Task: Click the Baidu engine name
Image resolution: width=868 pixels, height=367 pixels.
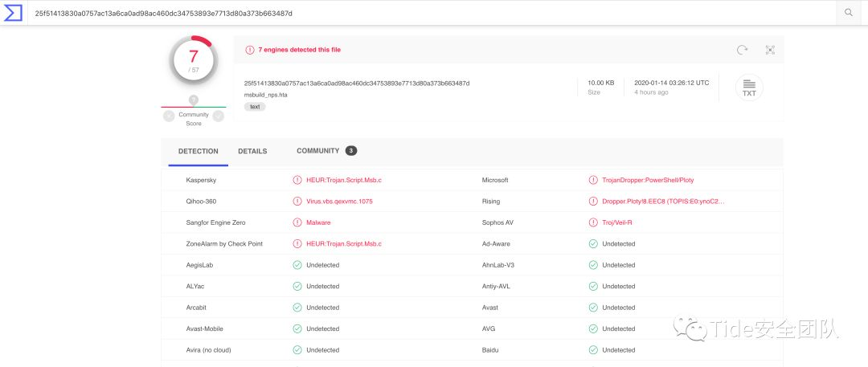Action: [x=490, y=350]
